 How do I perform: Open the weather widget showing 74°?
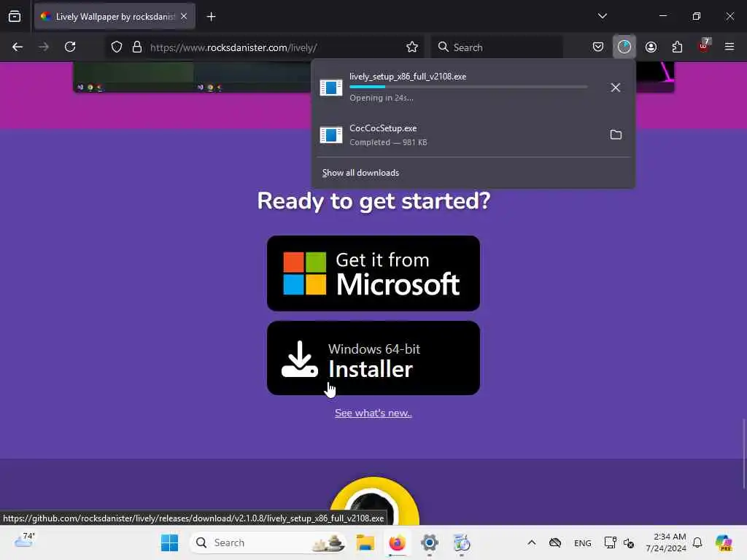click(25, 541)
